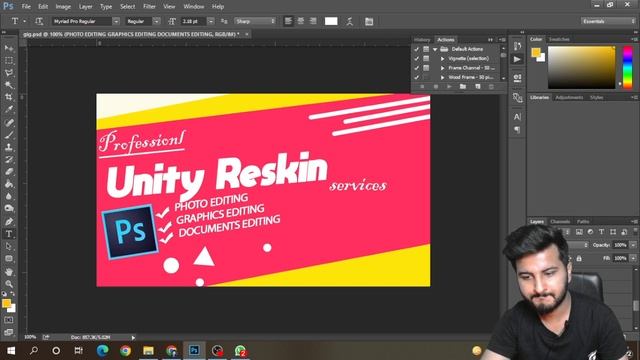Select the Crop tool
Viewport: 640px width, 360px height.
(9, 97)
